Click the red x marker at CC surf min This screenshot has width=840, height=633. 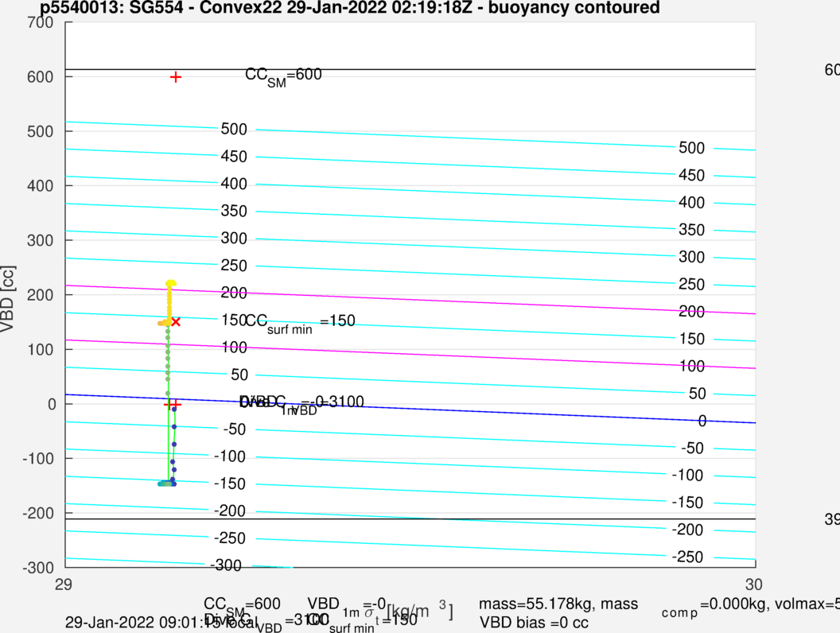[176, 321]
